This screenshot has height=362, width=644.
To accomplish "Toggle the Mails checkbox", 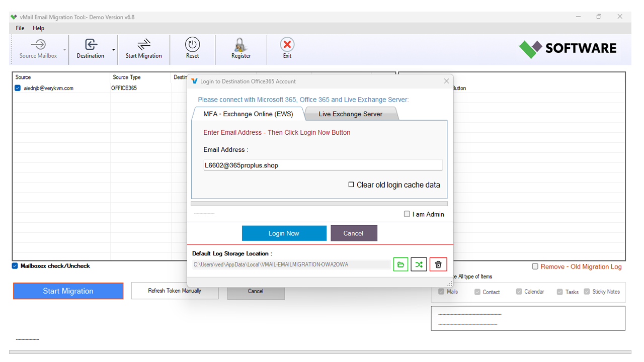I will [441, 292].
